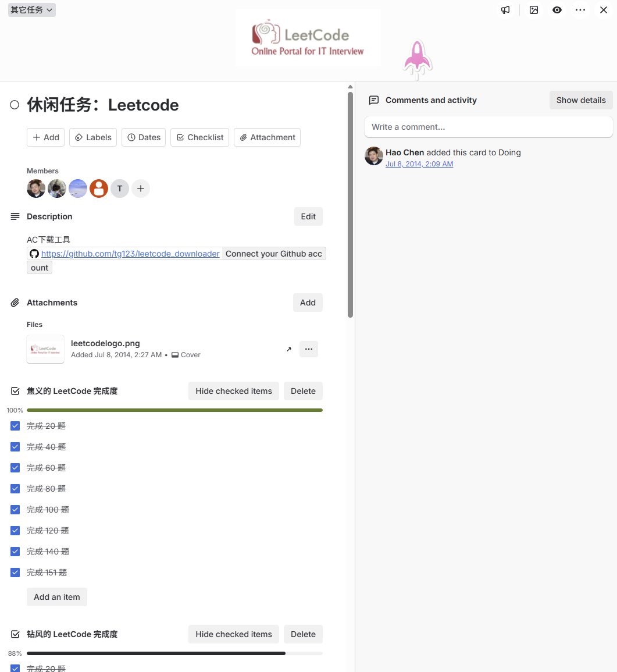The width and height of the screenshot is (617, 672).
Task: Uncheck 完成 100 题
Action: (15, 510)
